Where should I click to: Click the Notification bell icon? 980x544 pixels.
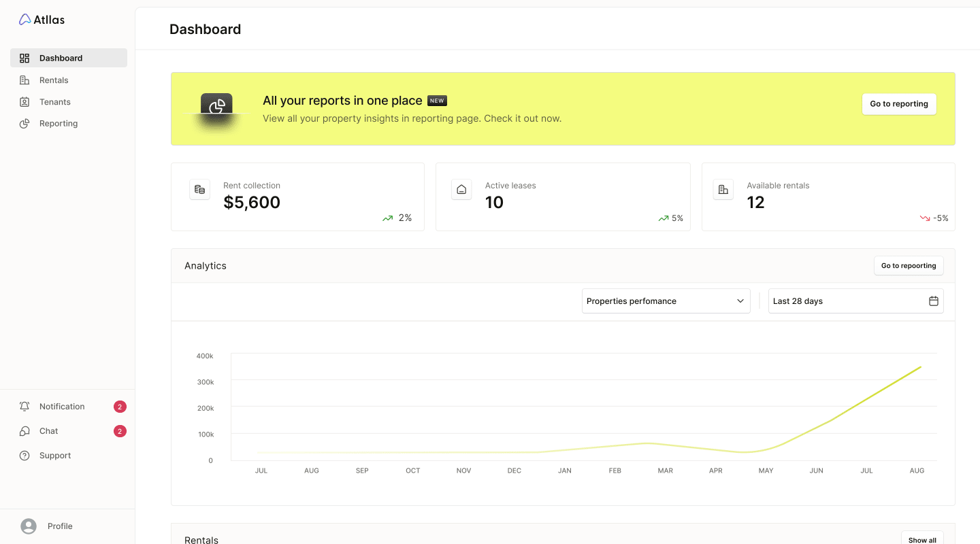pyautogui.click(x=24, y=407)
